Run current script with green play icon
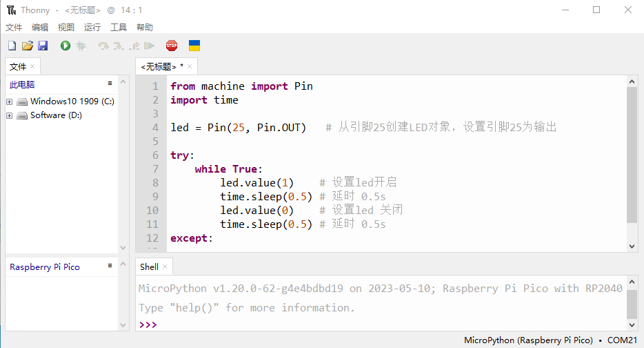The image size is (644, 348). [x=66, y=46]
